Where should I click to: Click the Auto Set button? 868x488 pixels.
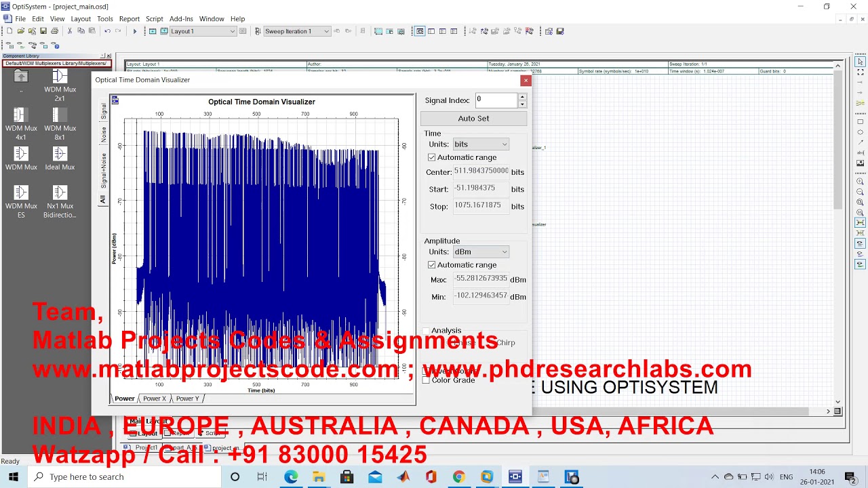tap(473, 119)
